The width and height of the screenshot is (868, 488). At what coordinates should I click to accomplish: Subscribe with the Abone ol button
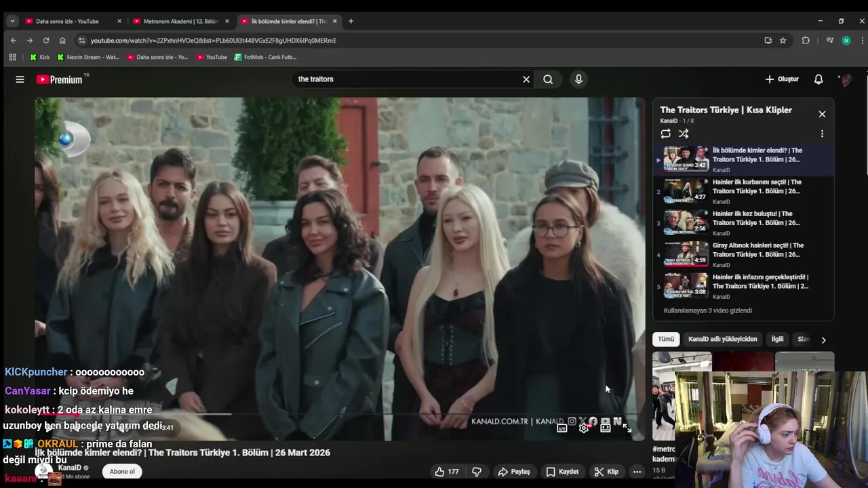[x=122, y=472]
